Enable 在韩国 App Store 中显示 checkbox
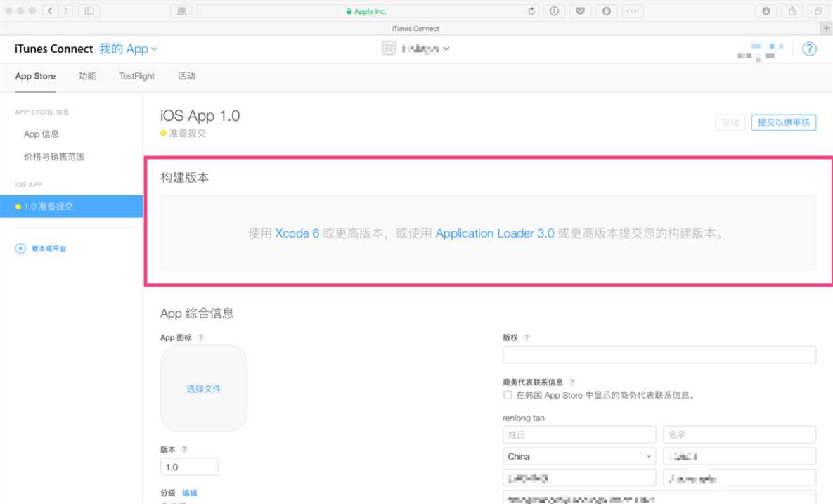Viewport: 833px width, 504px height. point(508,395)
